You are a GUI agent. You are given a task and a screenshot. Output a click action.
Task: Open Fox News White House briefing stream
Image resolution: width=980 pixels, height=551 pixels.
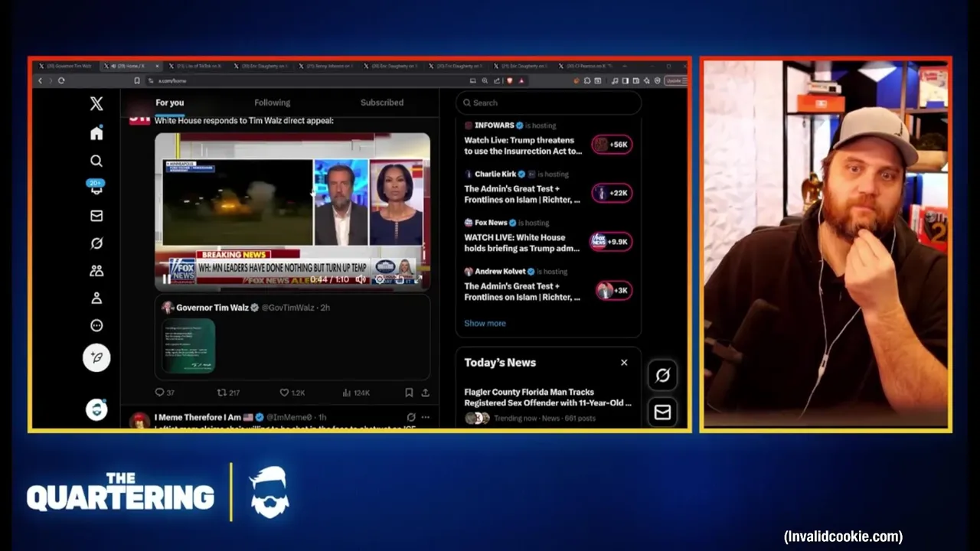coord(522,243)
